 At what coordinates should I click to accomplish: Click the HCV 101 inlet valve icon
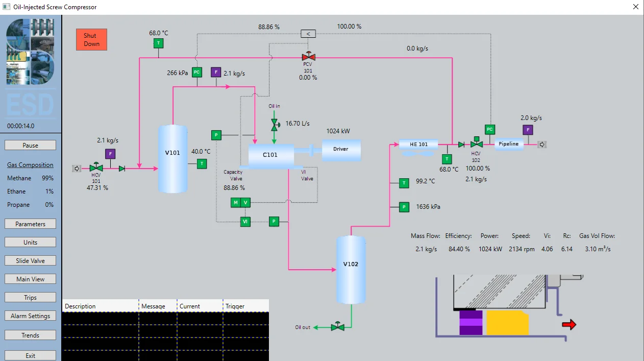(x=95, y=167)
